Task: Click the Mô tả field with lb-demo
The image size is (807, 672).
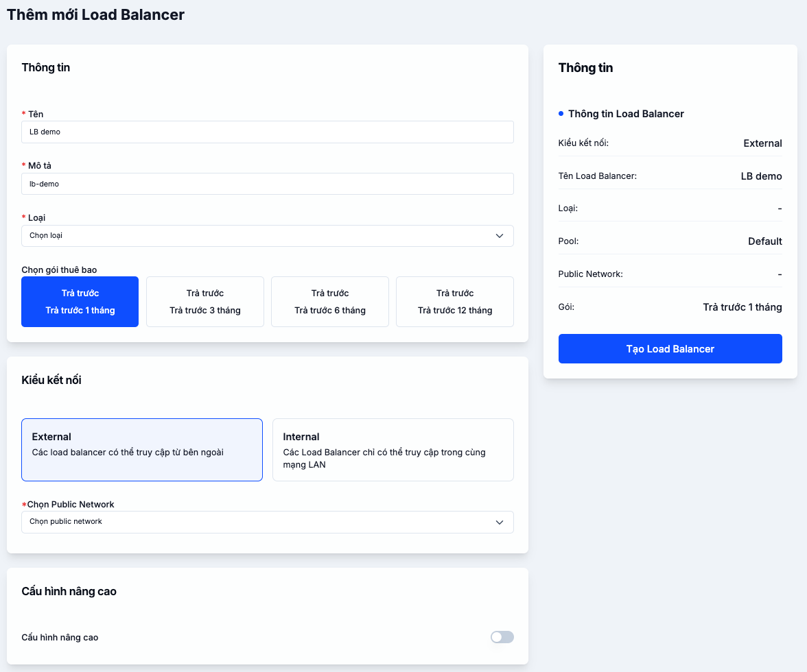Action: click(267, 184)
